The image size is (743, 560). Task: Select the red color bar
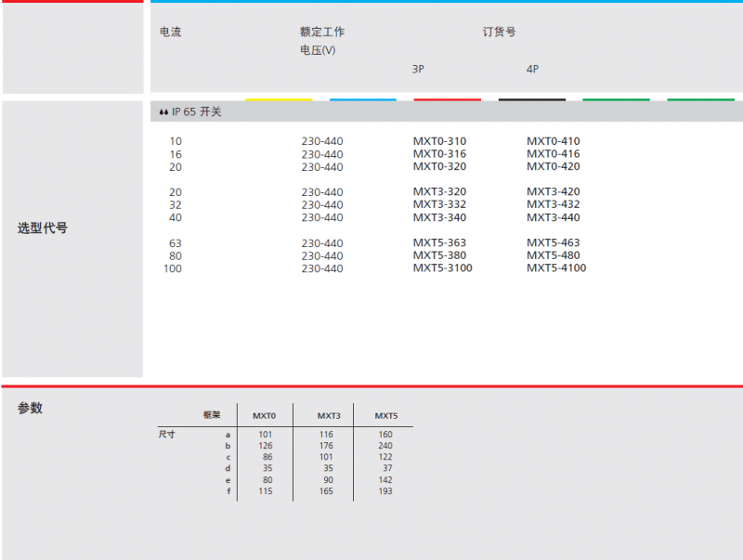447,99
